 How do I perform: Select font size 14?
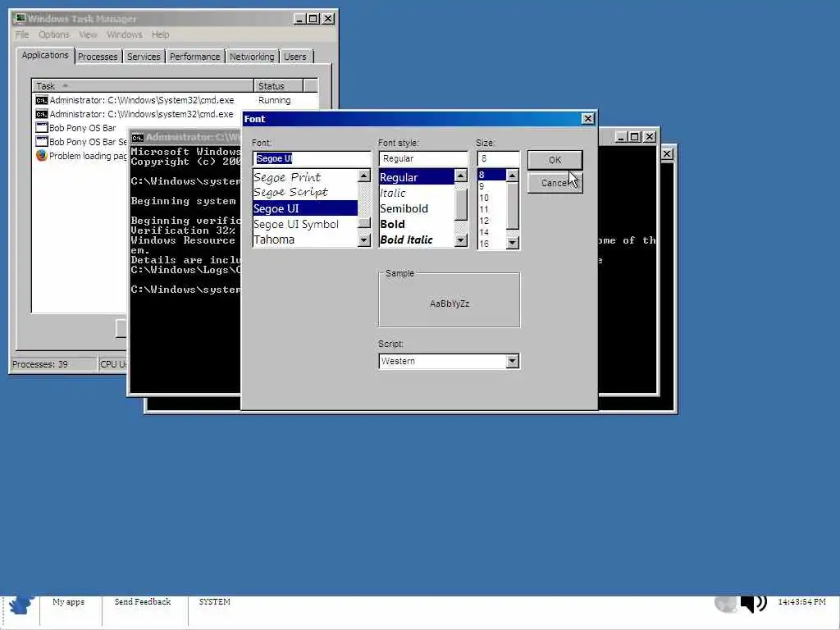(x=491, y=232)
